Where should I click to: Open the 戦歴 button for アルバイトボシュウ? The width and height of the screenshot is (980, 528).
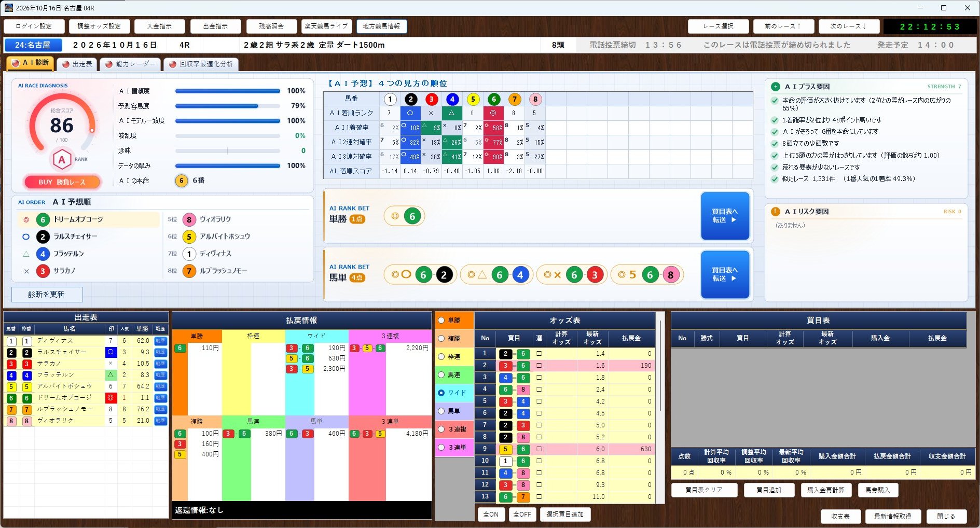(160, 386)
